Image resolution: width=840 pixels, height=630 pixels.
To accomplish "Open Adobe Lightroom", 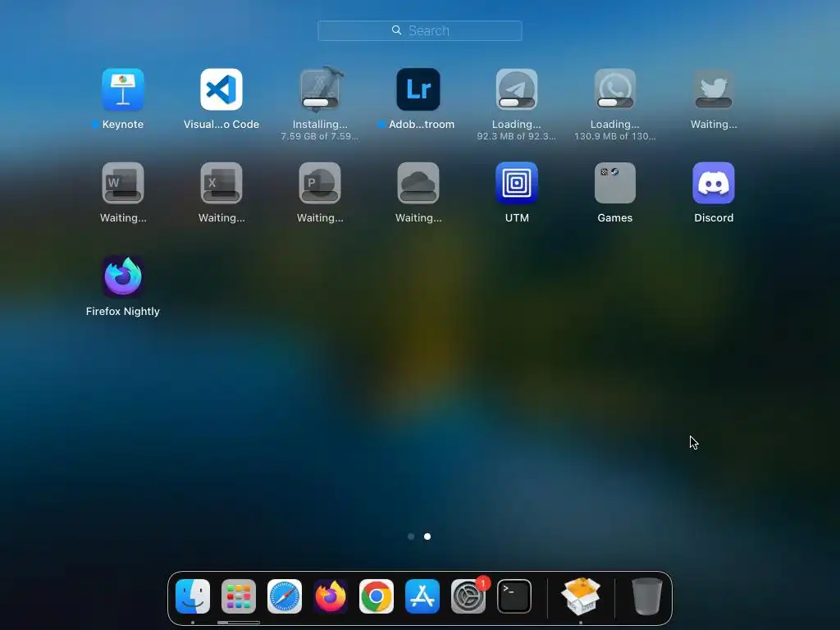I will pyautogui.click(x=418, y=89).
